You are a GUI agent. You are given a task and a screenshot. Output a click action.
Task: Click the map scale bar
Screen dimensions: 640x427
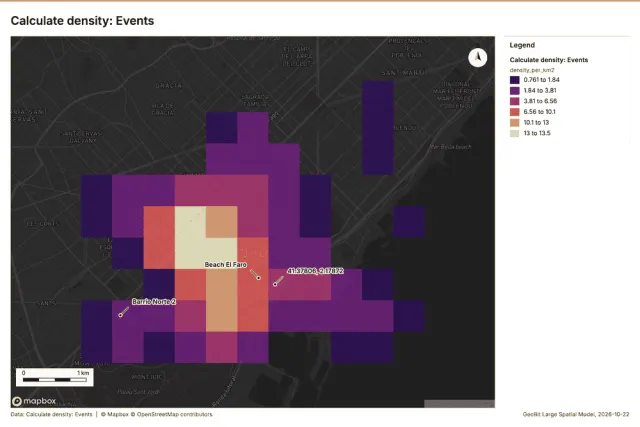[x=55, y=377]
